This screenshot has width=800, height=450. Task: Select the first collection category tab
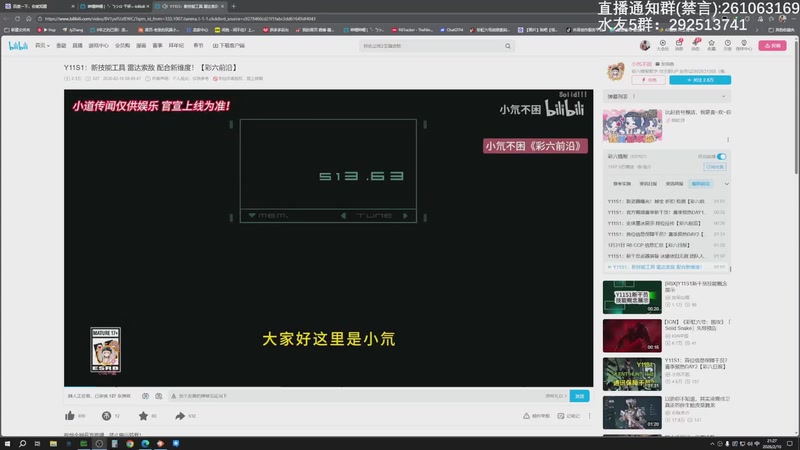tap(622, 184)
